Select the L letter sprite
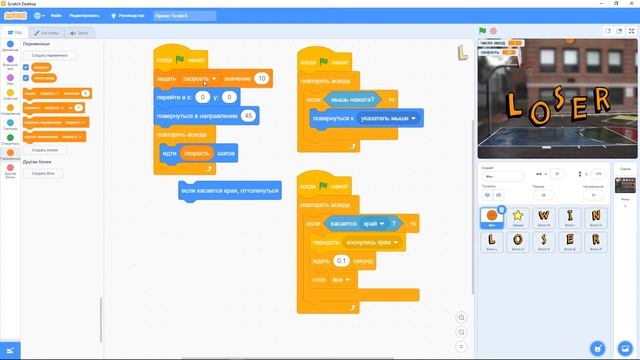Screen dimensions: 640x360 tap(491, 242)
